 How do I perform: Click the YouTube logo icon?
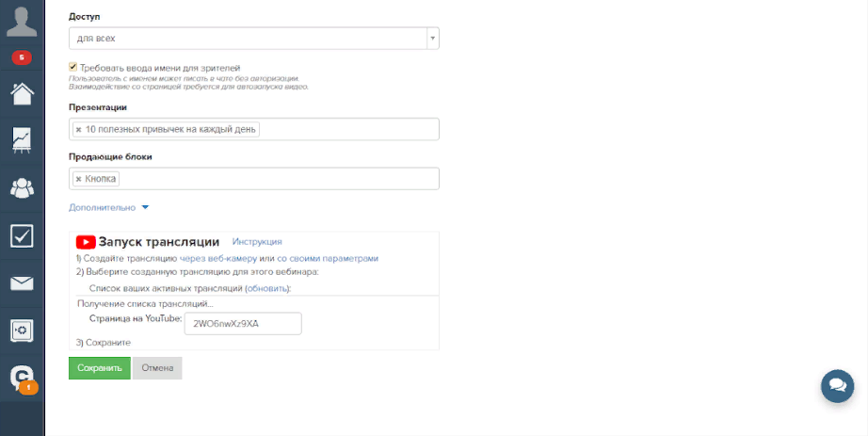[x=86, y=242]
